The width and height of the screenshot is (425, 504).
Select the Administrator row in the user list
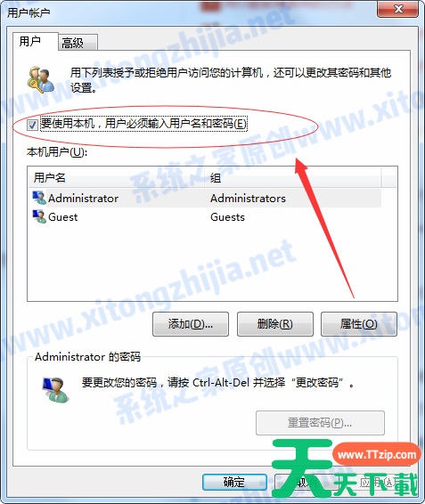click(205, 198)
